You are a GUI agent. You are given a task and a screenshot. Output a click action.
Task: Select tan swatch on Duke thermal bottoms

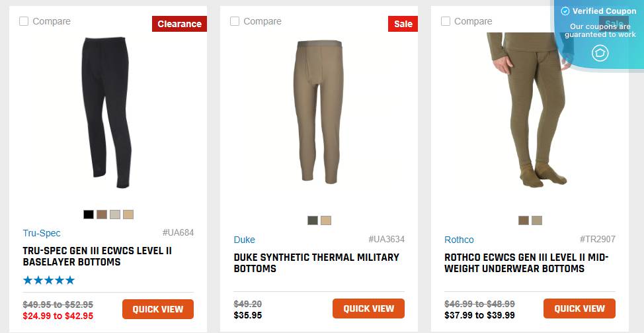(326, 220)
